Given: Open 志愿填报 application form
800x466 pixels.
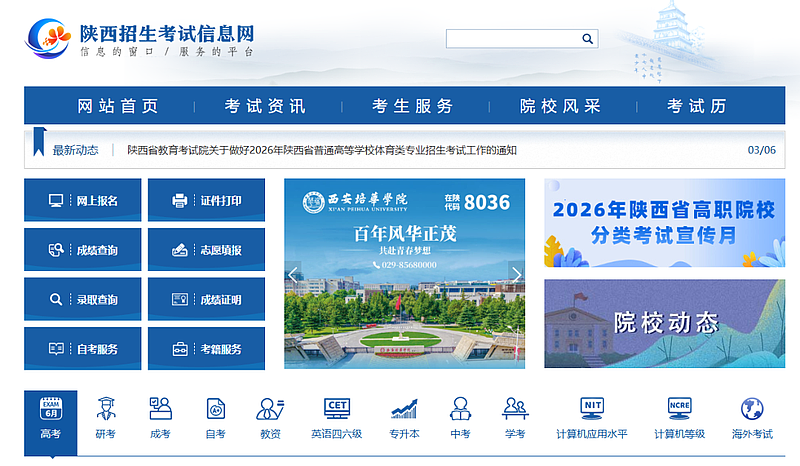Looking at the screenshot, I should [207, 249].
